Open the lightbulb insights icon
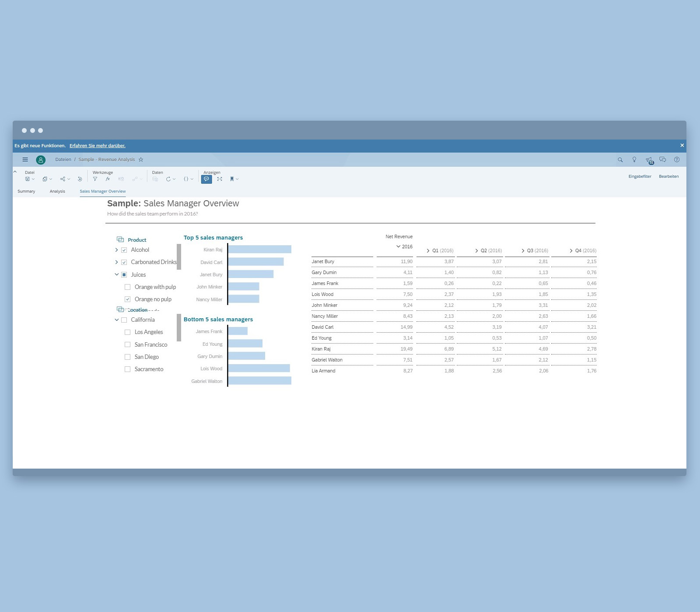The width and height of the screenshot is (700, 612). click(634, 160)
